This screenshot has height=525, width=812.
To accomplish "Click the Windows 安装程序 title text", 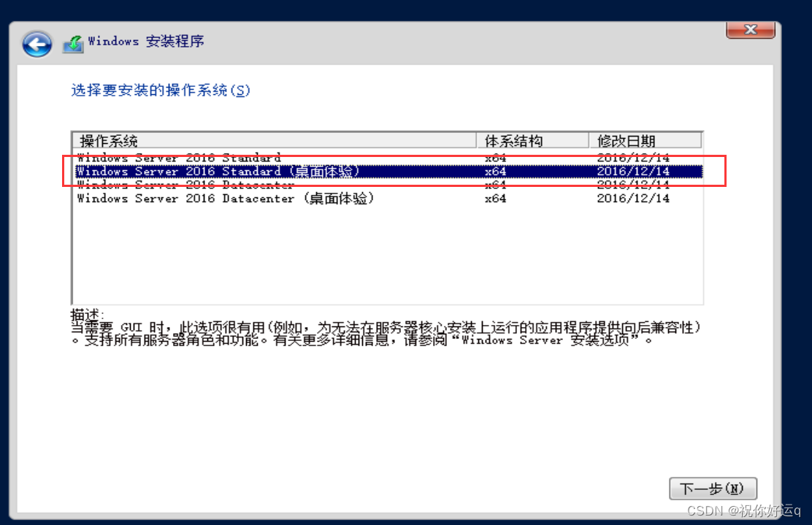I will click(146, 42).
